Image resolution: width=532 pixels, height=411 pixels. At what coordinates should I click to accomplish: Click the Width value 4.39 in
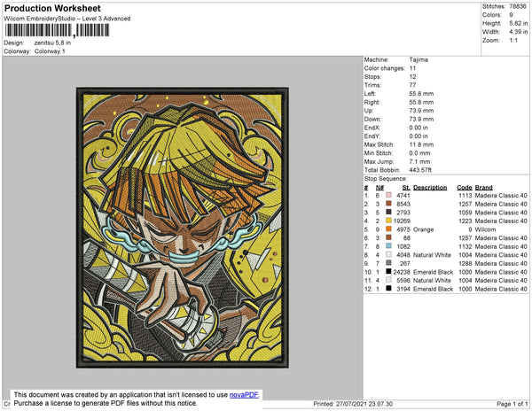pos(519,32)
